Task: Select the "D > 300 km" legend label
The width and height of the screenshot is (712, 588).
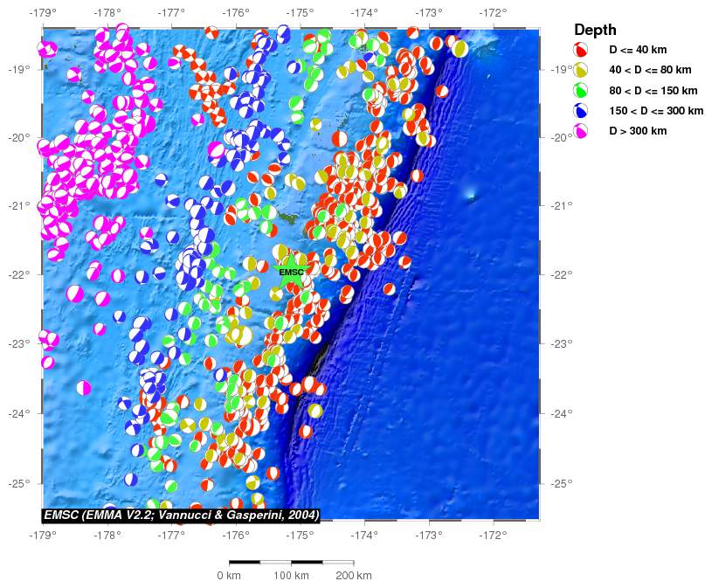Action: point(637,130)
